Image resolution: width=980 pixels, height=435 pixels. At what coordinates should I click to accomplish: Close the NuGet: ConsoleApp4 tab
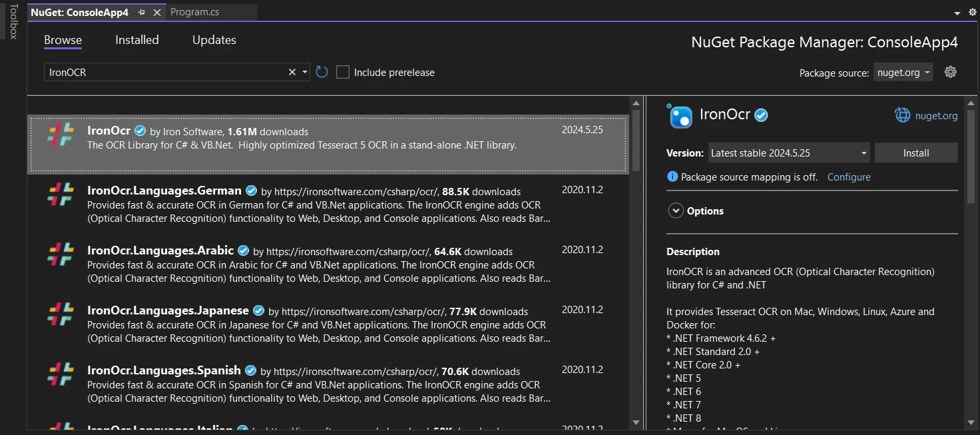[157, 13]
